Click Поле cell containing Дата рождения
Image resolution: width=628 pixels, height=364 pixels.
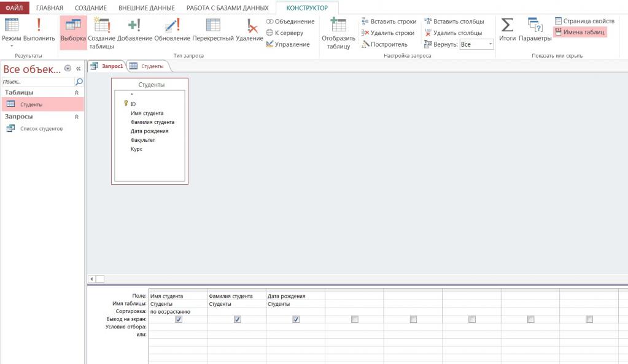click(x=295, y=296)
